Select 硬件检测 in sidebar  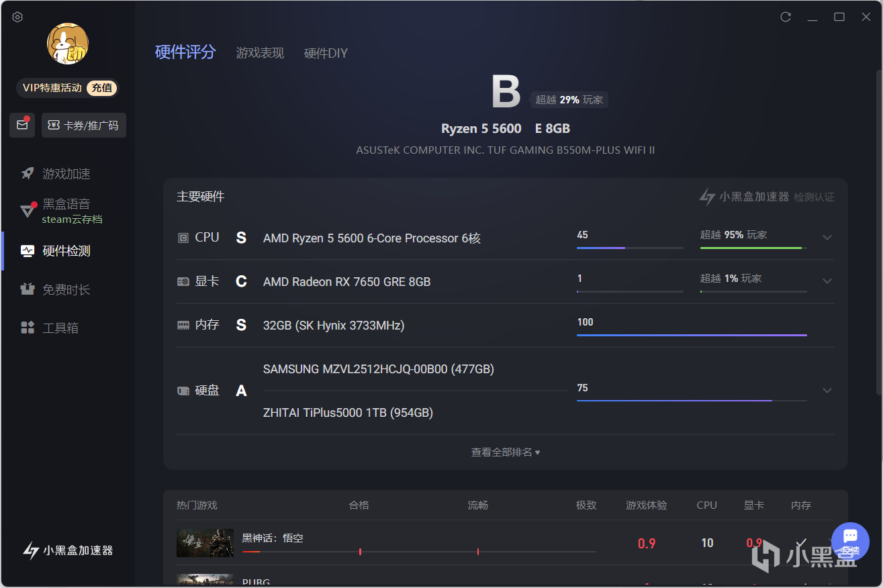click(67, 251)
